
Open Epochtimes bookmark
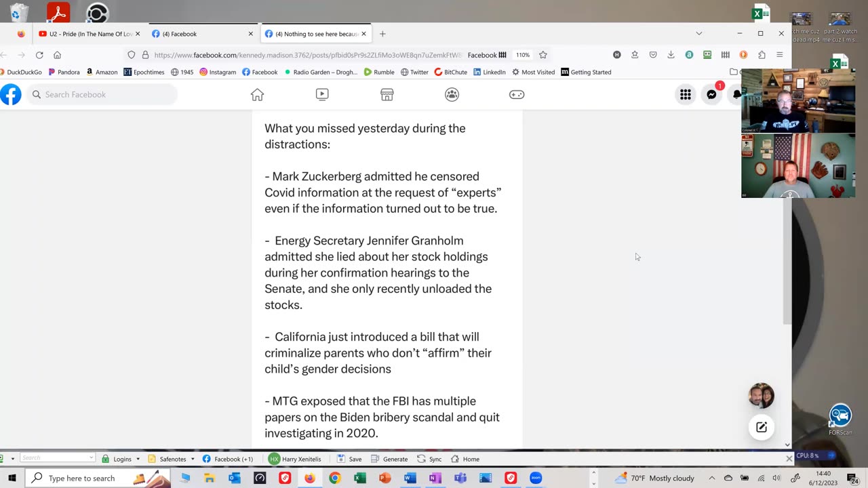145,72
